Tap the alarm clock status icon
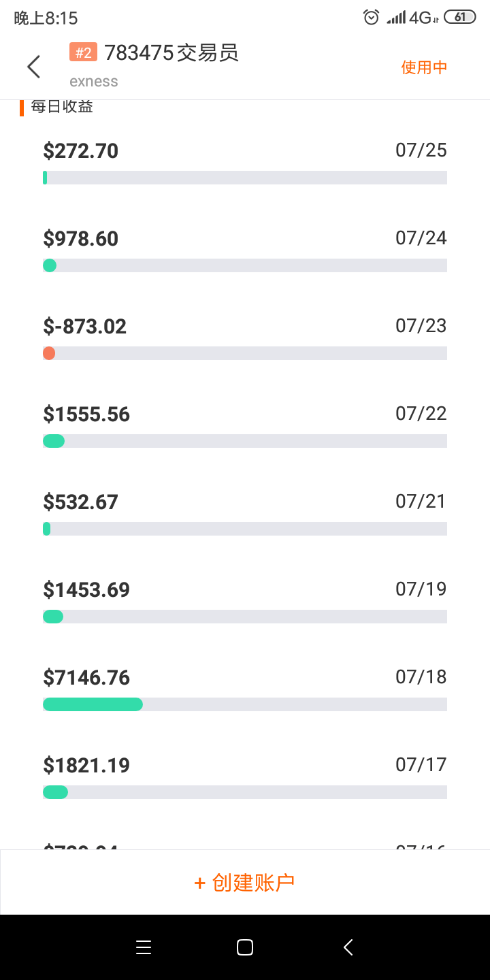The height and width of the screenshot is (980, 490). tap(371, 17)
